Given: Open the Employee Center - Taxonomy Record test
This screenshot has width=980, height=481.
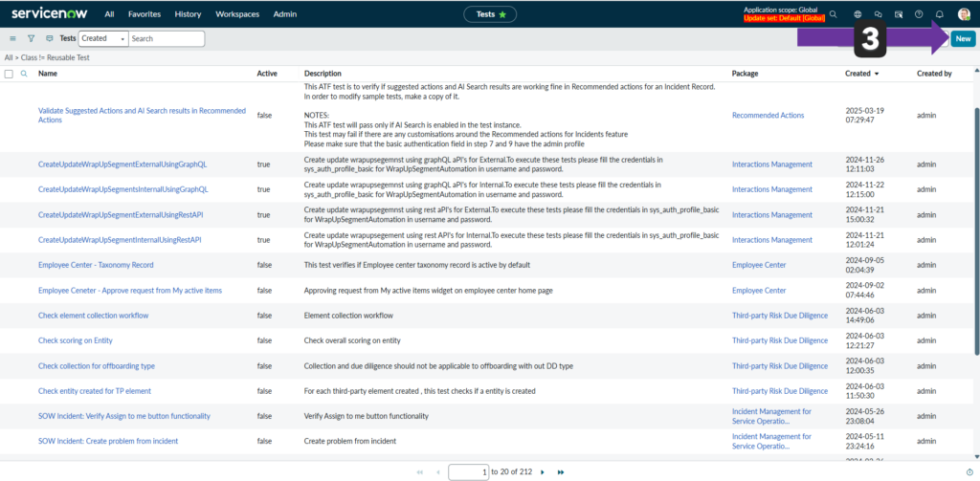Looking at the screenshot, I should coord(96,265).
